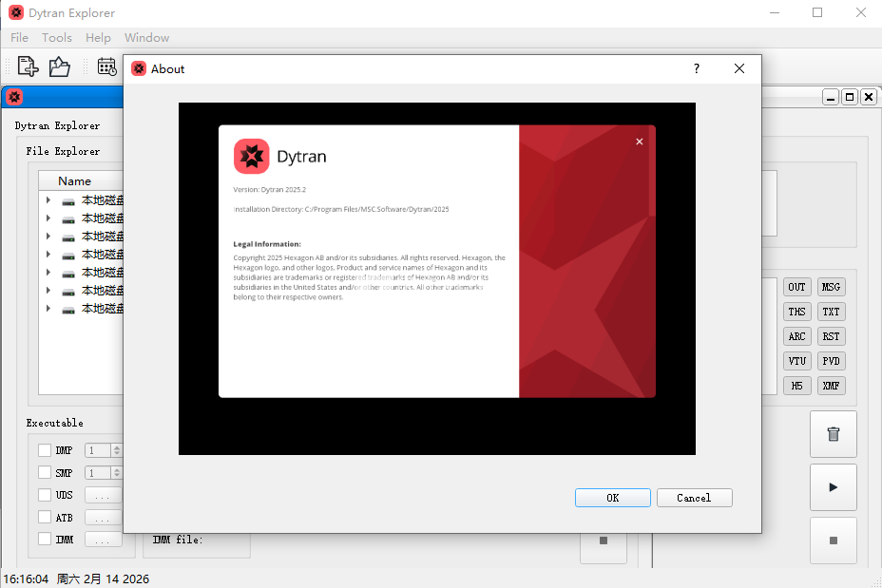Viewport: 882px width, 588px height.
Task: Expand the first local disk tree node
Action: 48,200
